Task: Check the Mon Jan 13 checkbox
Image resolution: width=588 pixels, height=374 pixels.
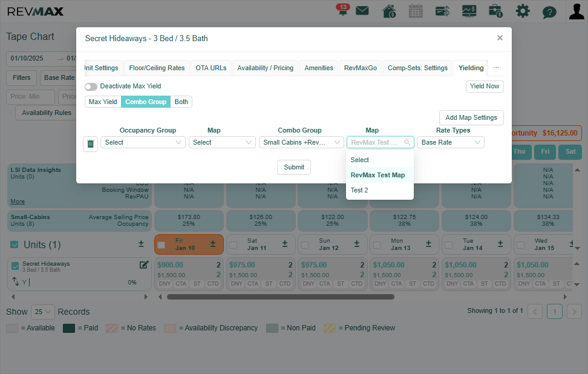Action: [377, 245]
